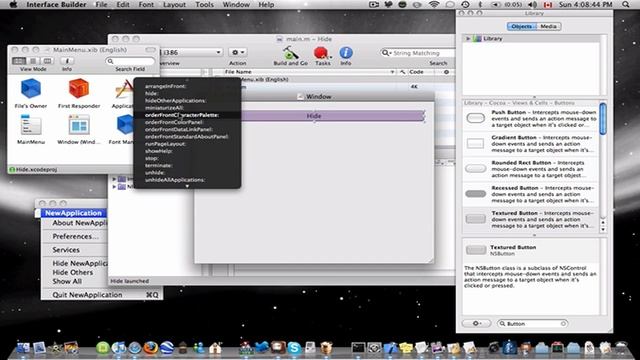Click the Hide button in Window
This screenshot has width=640, height=360.
point(314,116)
